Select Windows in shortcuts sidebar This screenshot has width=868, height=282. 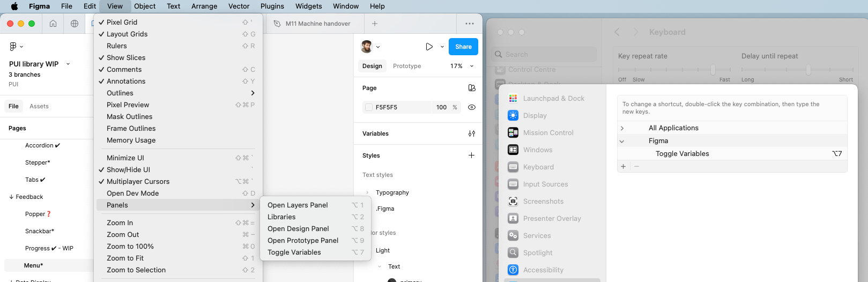530,150
